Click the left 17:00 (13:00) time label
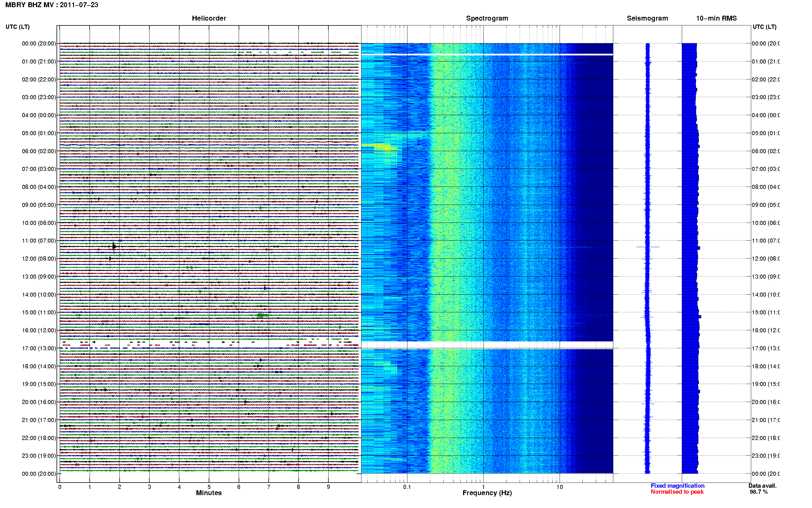This screenshot has width=812, height=508. (39, 348)
